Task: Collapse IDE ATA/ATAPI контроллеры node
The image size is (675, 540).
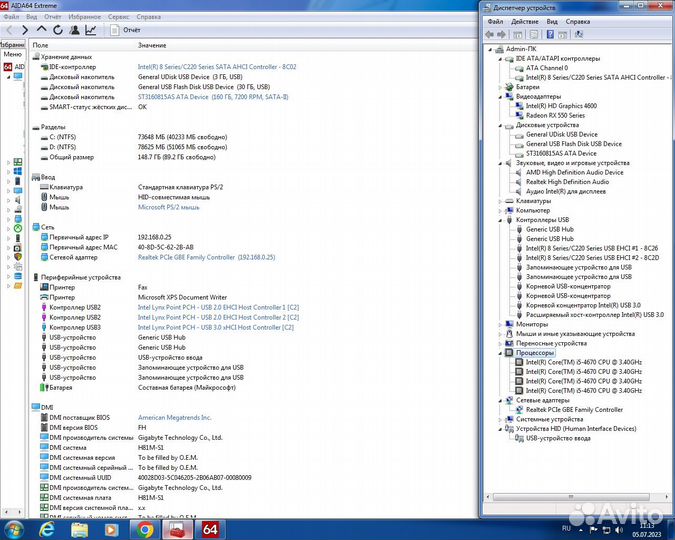Action: tap(500, 59)
